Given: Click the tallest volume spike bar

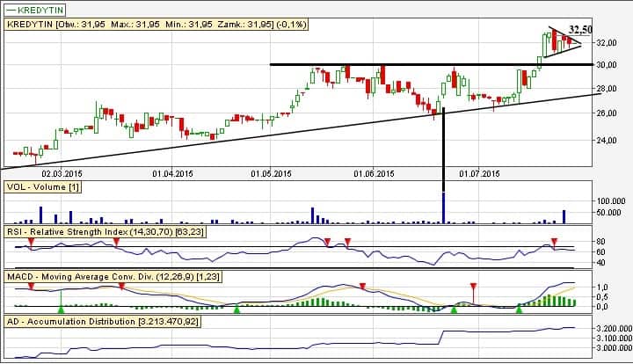Looking at the screenshot, I should coord(443,206).
